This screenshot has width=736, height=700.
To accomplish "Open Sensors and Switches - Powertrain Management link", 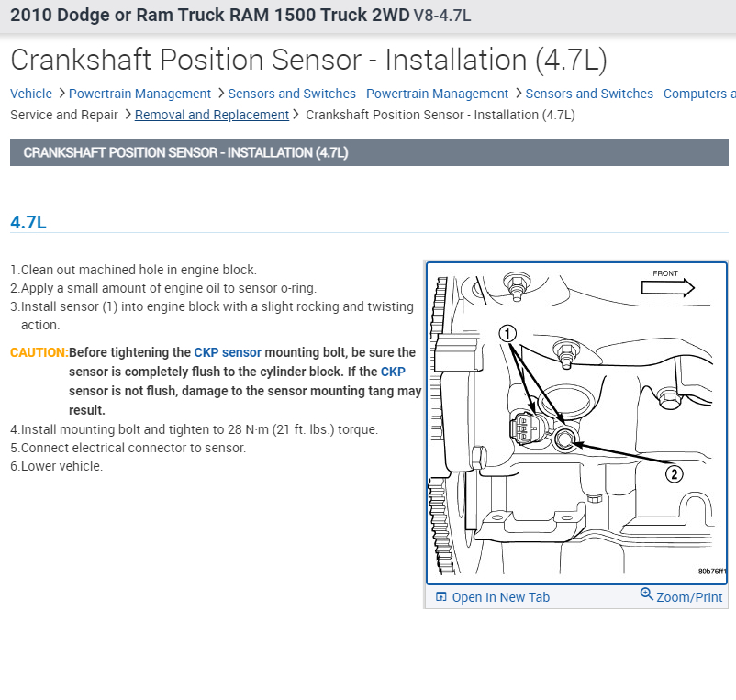I will point(368,94).
